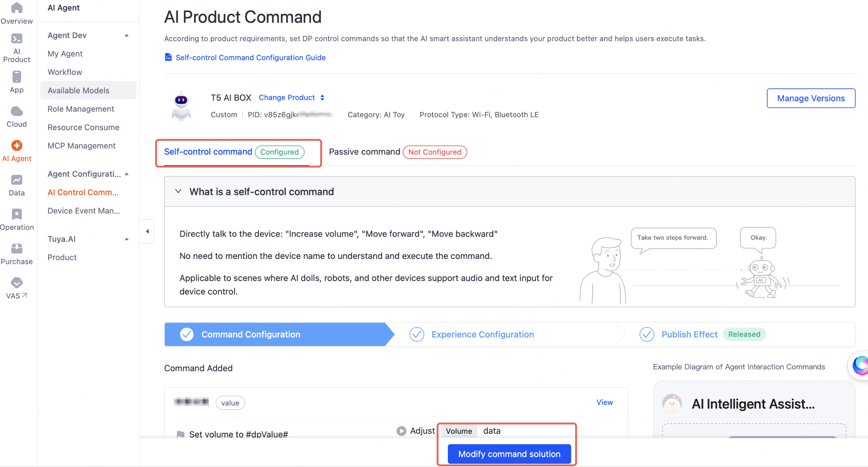Open the Data chart icon in sidebar
868x467 pixels.
coord(17,180)
